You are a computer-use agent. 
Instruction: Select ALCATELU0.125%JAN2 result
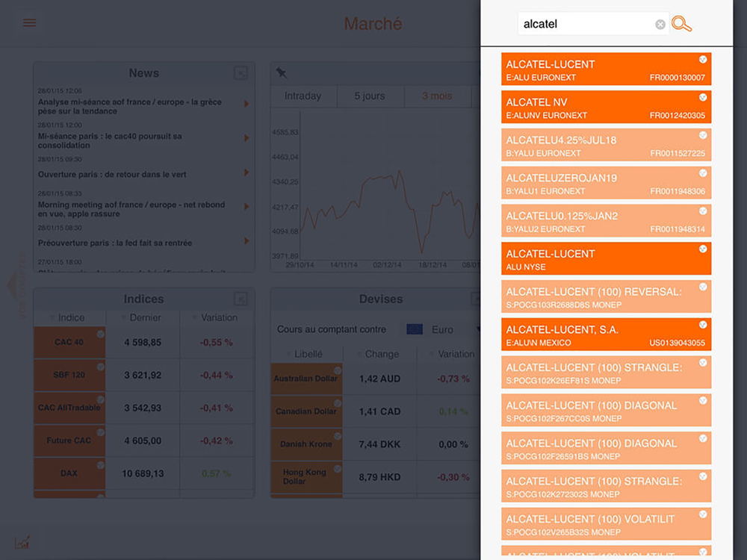pyautogui.click(x=606, y=220)
